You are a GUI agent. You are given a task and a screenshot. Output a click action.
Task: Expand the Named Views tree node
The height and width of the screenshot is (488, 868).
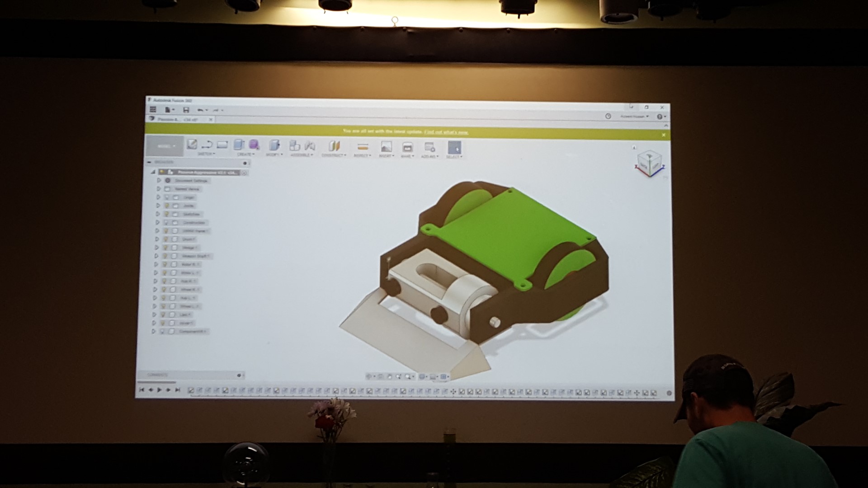point(159,189)
